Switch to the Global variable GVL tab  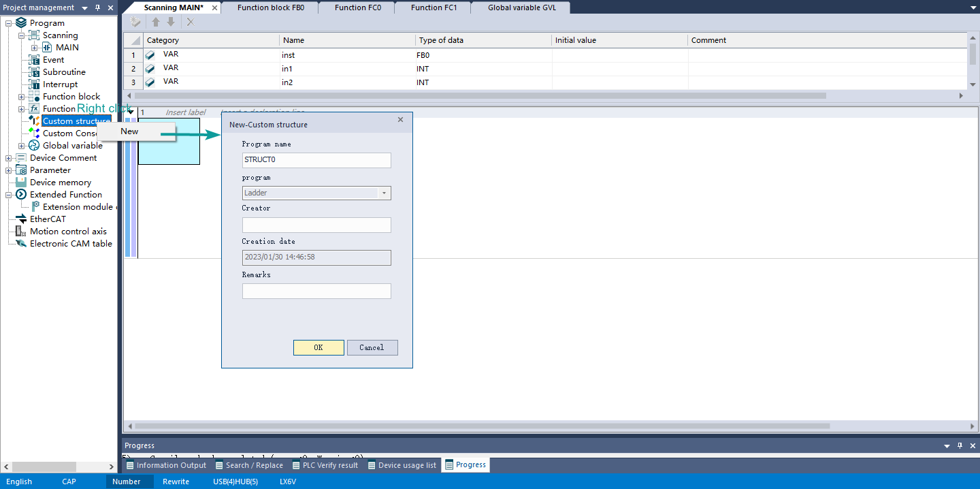(x=521, y=7)
